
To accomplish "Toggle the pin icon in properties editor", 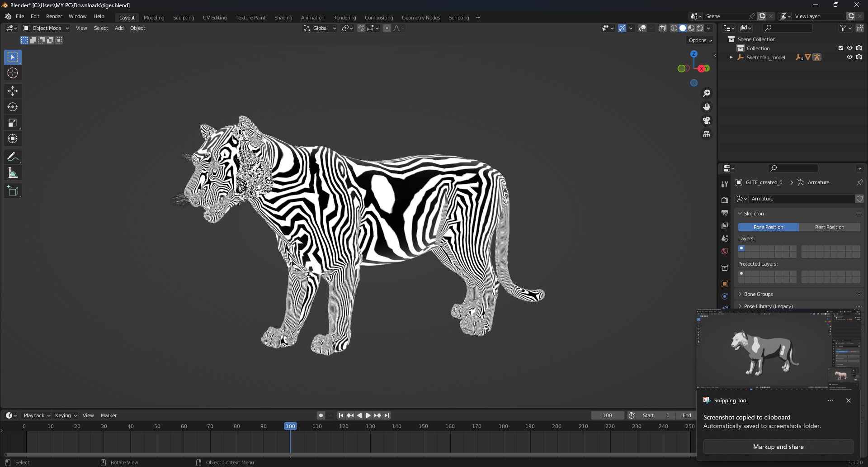I will click(859, 182).
